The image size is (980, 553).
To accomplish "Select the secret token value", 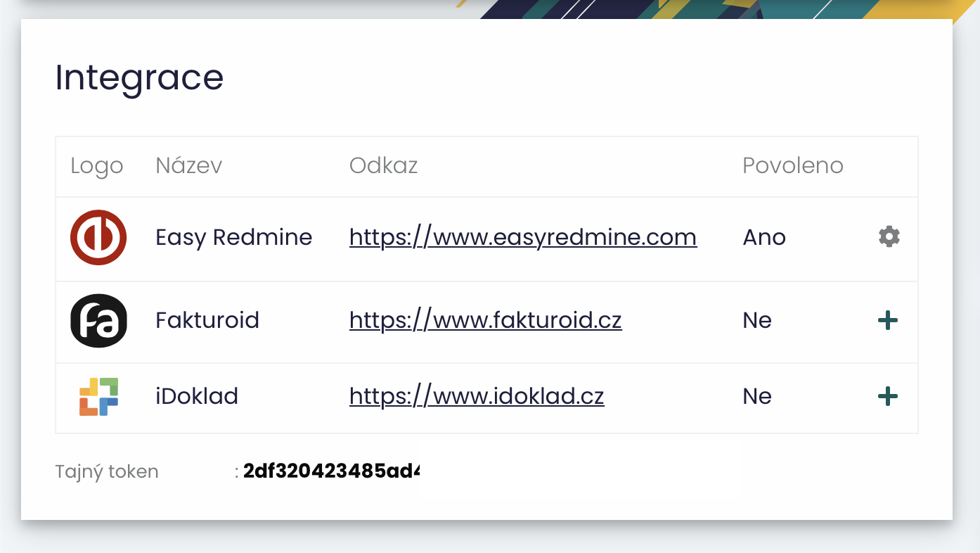I will point(331,471).
